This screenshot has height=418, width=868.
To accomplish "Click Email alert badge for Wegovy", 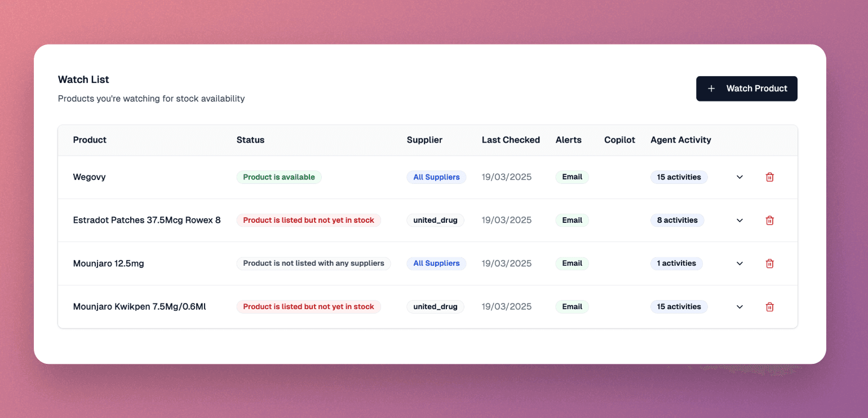I will [572, 177].
